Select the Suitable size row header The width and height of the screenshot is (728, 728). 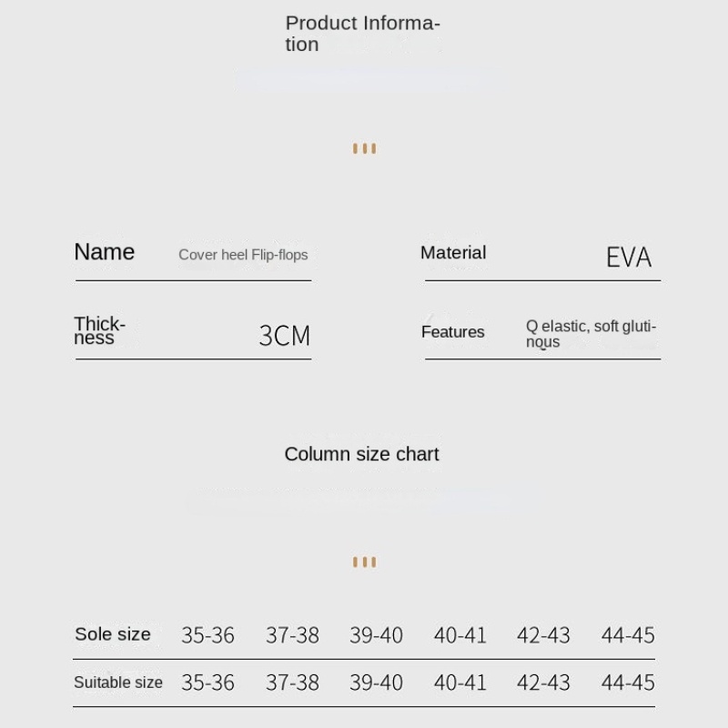pos(118,682)
